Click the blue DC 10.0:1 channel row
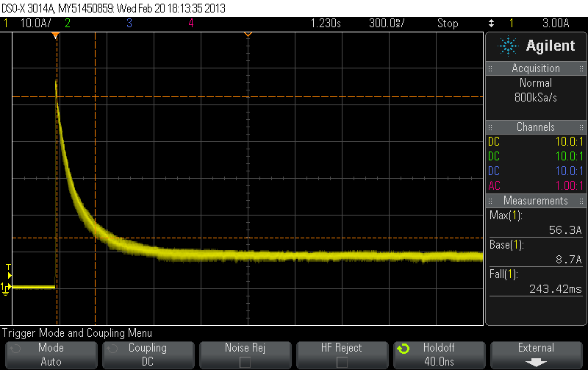588x370 pixels. pyautogui.click(x=536, y=171)
